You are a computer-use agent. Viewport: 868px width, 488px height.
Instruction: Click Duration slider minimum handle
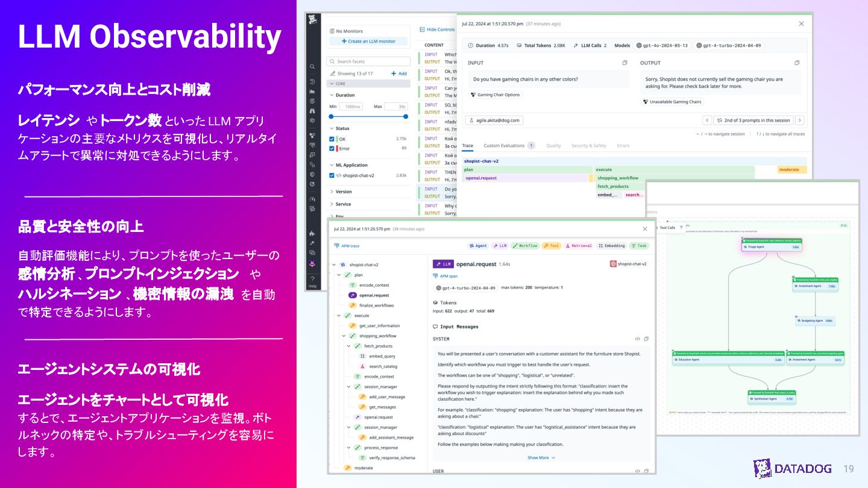pyautogui.click(x=331, y=116)
